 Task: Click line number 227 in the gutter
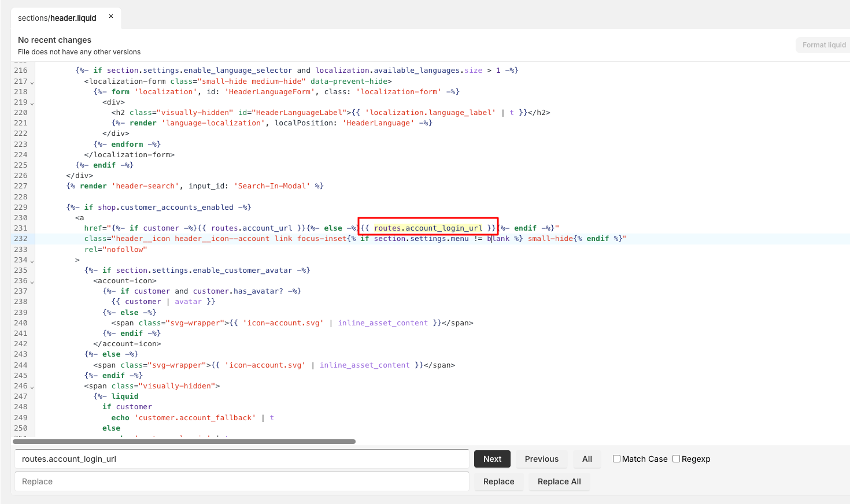coord(21,186)
